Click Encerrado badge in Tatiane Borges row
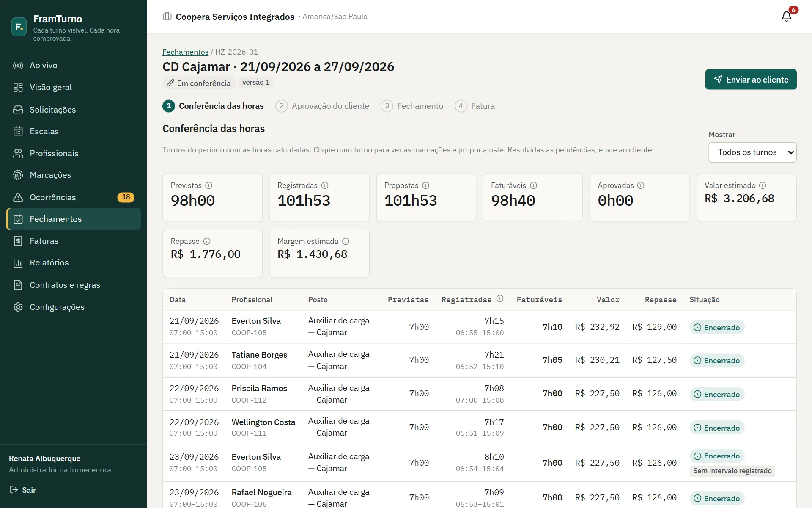The width and height of the screenshot is (812, 508). (717, 361)
